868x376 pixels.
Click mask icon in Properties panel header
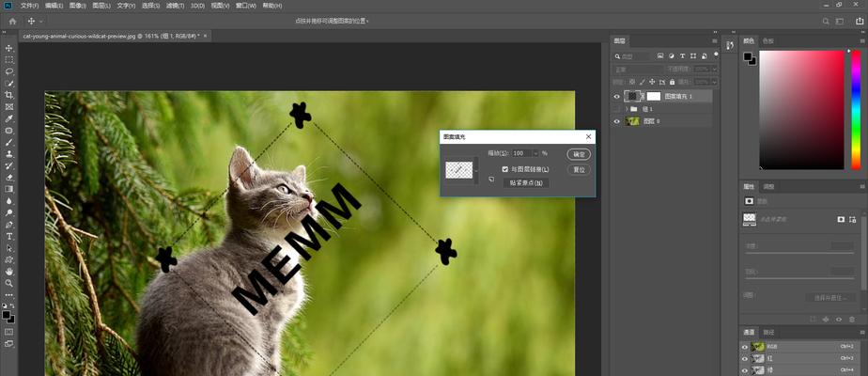pyautogui.click(x=749, y=201)
